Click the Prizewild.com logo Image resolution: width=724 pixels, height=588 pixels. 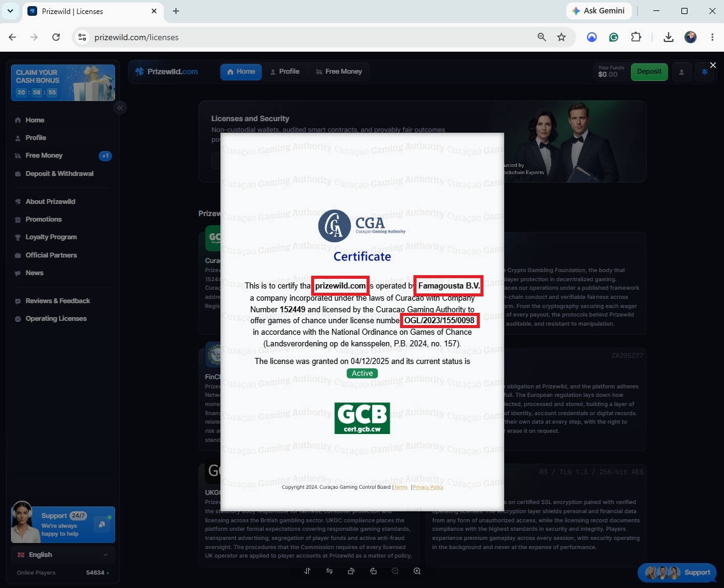point(167,72)
